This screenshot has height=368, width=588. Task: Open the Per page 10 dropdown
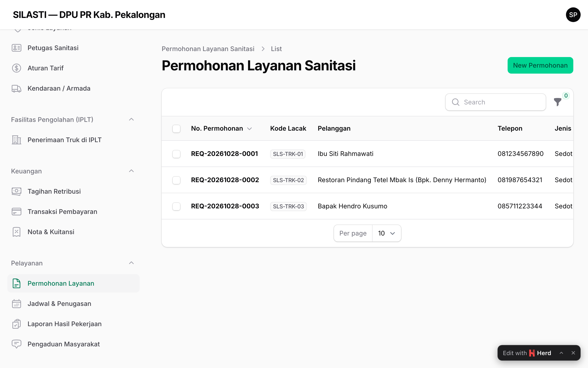[387, 233]
